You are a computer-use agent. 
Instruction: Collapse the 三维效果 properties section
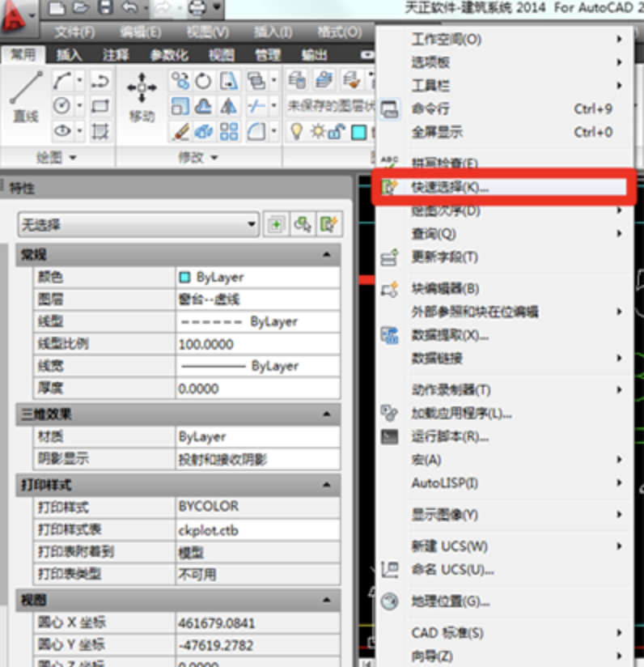[327, 414]
